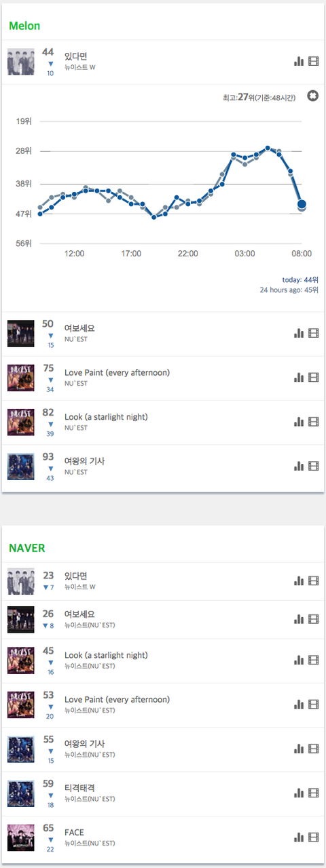
Task: Click the NAVER section heading
Action: [26, 548]
